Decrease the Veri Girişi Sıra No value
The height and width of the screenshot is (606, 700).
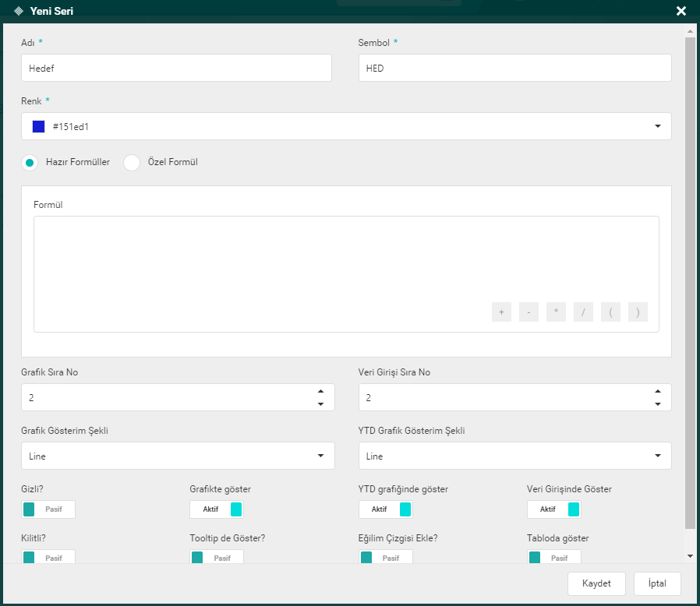tap(657, 403)
